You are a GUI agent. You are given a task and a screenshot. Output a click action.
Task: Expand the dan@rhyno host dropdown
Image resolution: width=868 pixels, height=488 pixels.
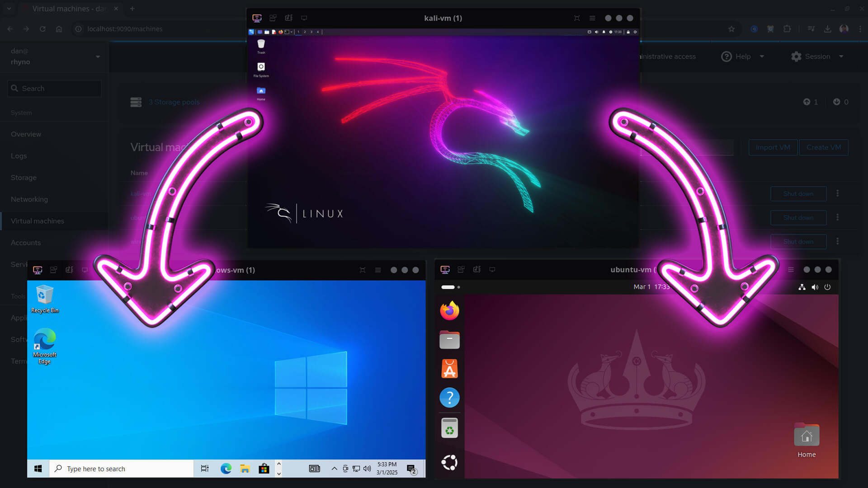(x=98, y=56)
